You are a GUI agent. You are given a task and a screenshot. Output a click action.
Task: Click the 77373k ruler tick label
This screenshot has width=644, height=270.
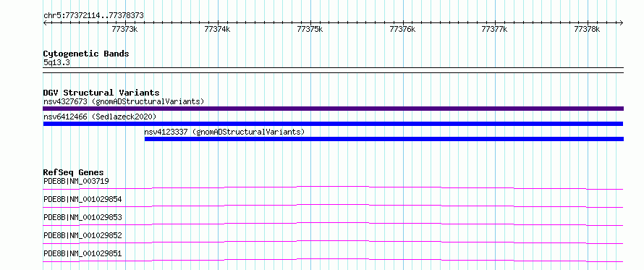pyautogui.click(x=125, y=29)
